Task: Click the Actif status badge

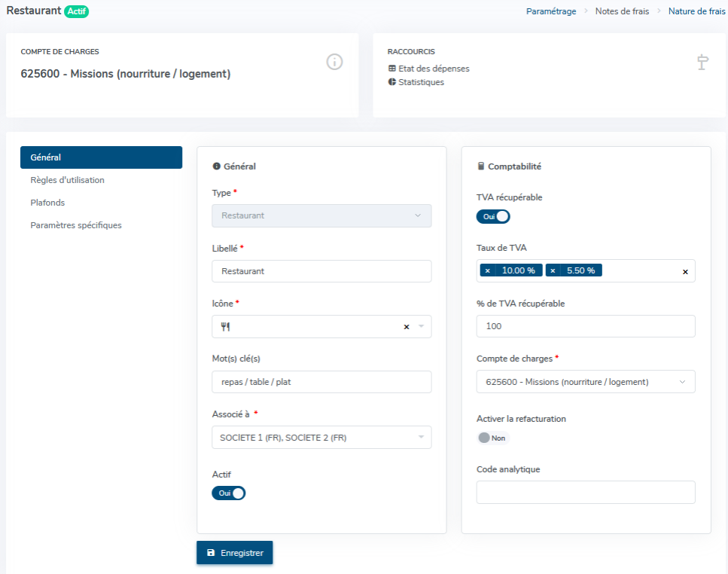Action: pos(76,11)
